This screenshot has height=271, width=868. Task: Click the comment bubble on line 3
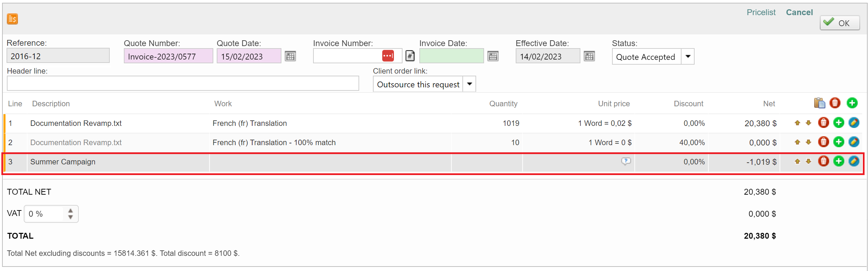(x=626, y=161)
